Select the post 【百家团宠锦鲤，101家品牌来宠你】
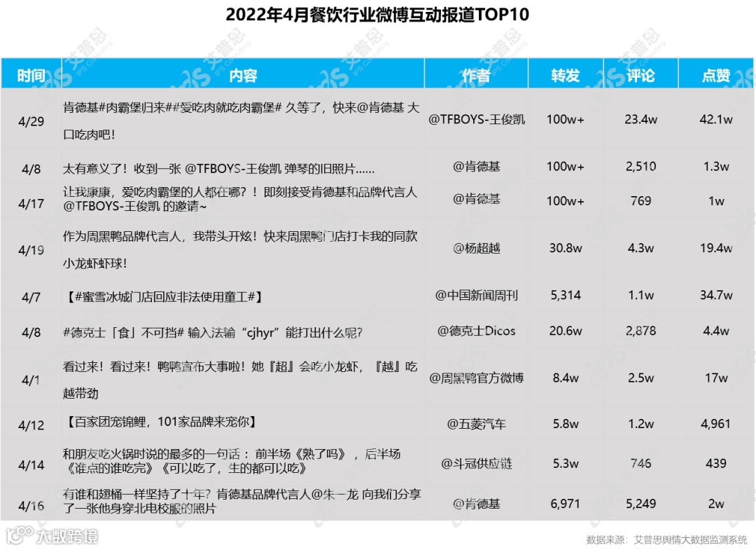Viewport: 756px width, 550px height. pyautogui.click(x=160, y=422)
